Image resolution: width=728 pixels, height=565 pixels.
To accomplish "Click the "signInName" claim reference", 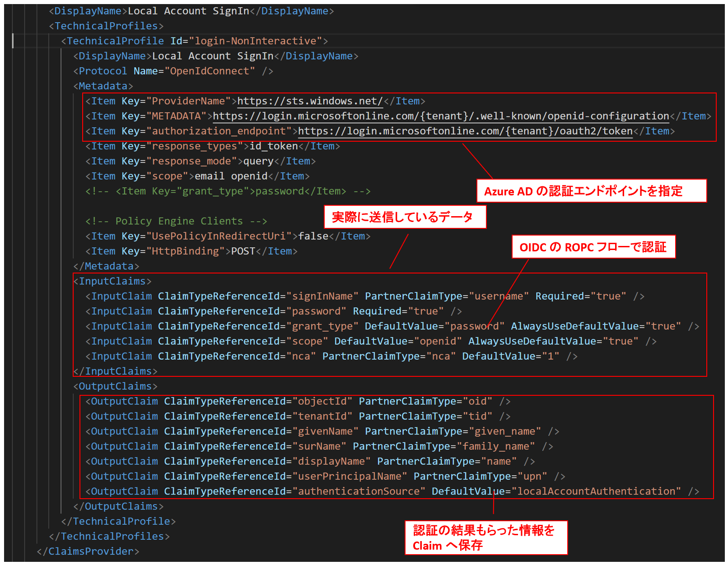I will tap(322, 296).
